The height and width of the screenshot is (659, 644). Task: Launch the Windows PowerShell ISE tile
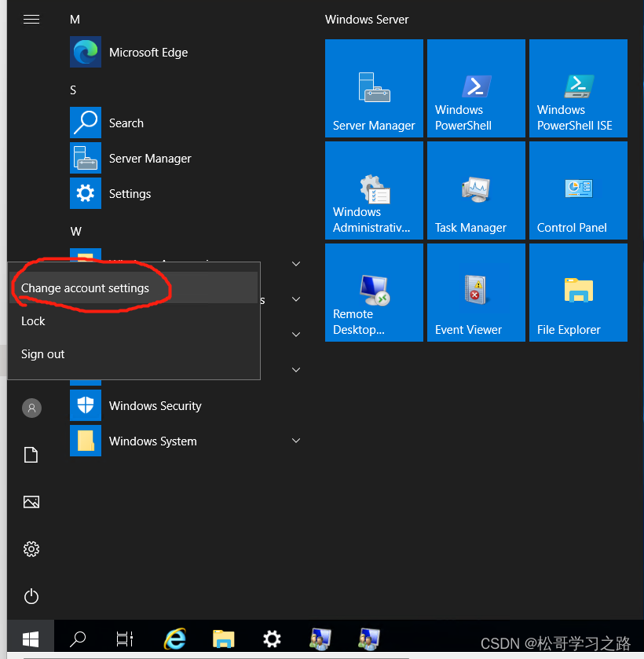[x=578, y=88]
